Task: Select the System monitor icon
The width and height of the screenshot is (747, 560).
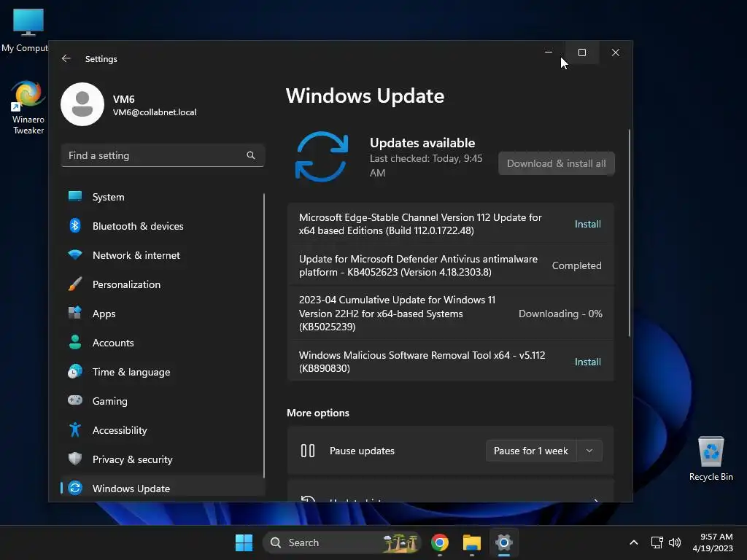Action: tap(75, 196)
